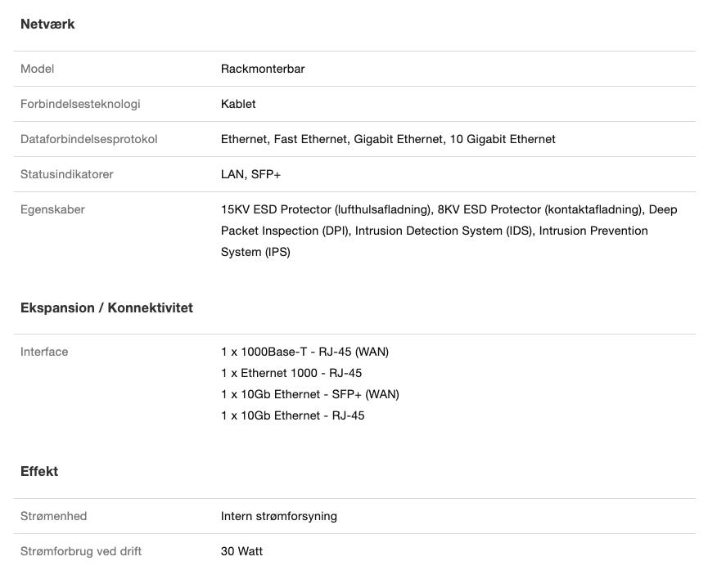Click the 30 Watt value

[x=241, y=551]
